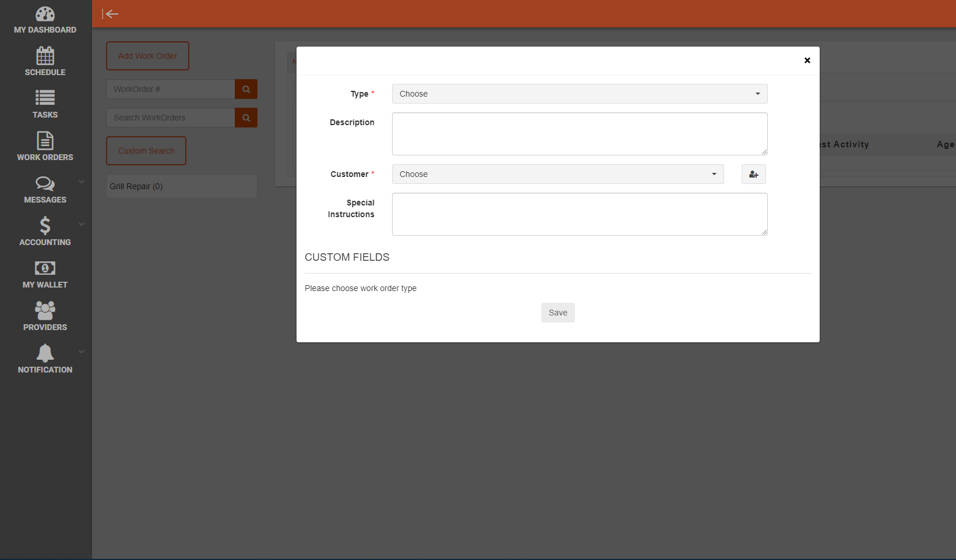Expand Notification submenu chevron
This screenshot has height=560, width=956.
coord(82,352)
